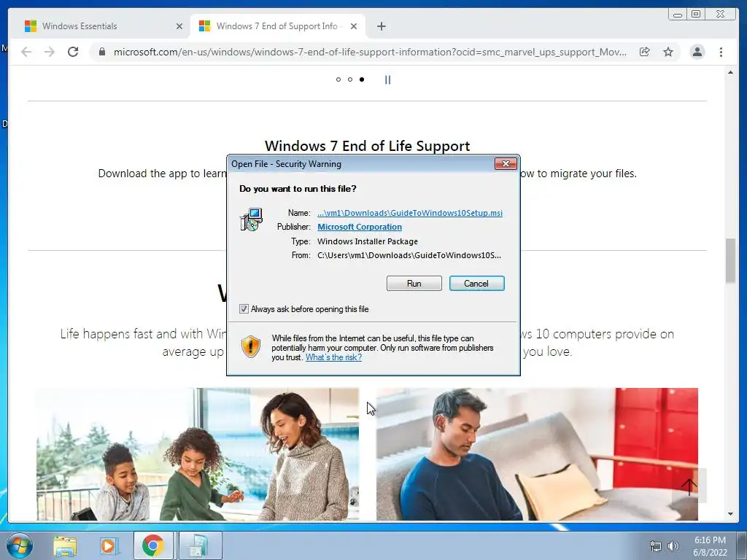Viewport: 747px width, 560px height.
Task: Minimize the Chrome window
Action: pos(678,15)
